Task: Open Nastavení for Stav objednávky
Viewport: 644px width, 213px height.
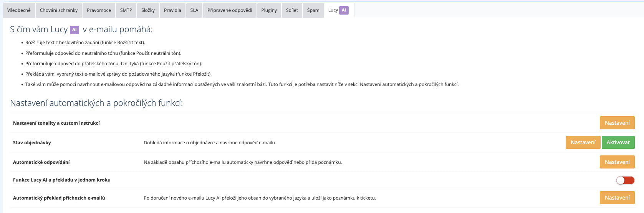Action: (583, 142)
